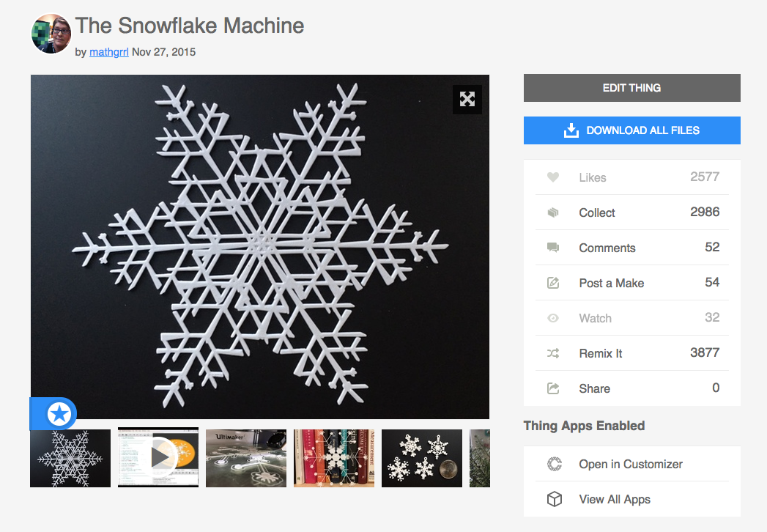Select the Ultimaker printer thumbnail

click(246, 458)
